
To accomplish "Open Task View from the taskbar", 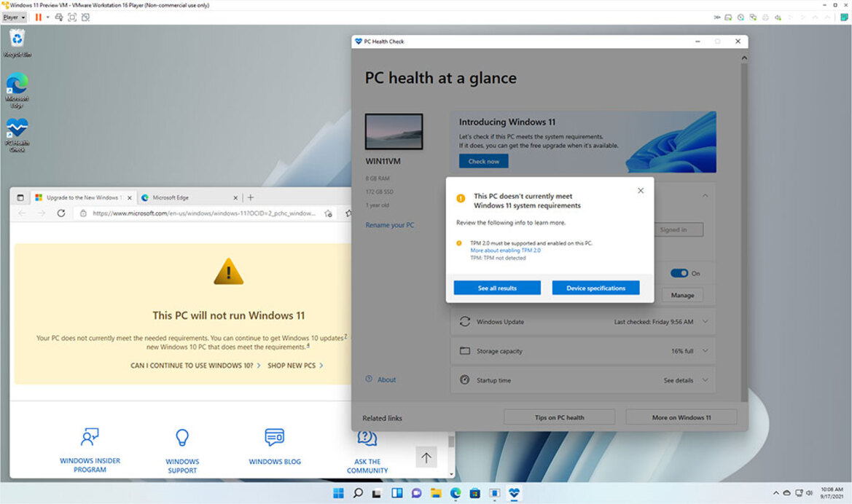I will (x=377, y=493).
